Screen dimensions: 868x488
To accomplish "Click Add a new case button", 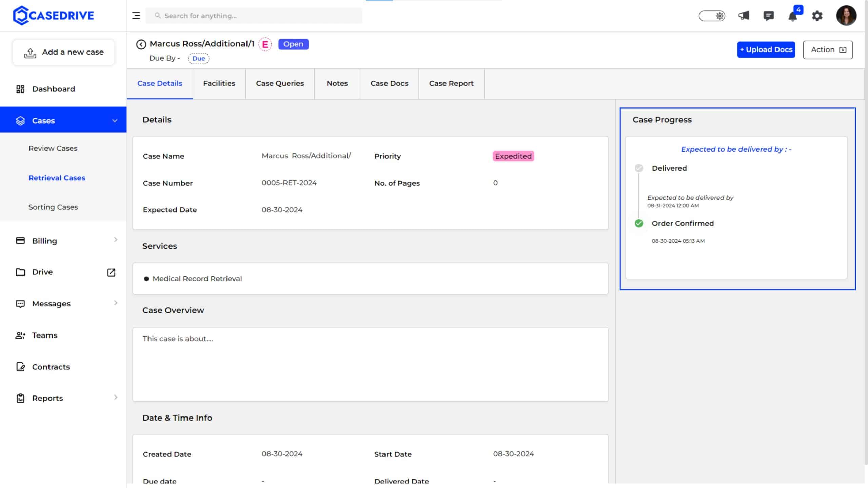I will coord(63,52).
